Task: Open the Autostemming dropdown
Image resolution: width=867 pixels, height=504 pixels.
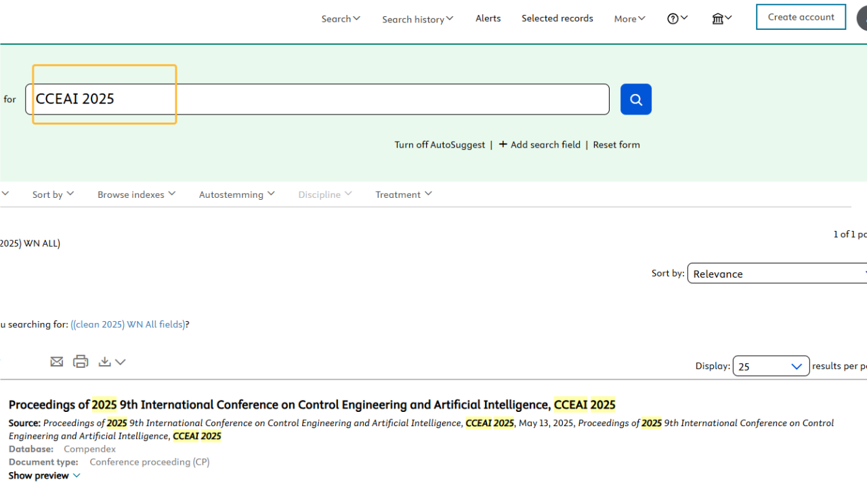Action: point(237,194)
